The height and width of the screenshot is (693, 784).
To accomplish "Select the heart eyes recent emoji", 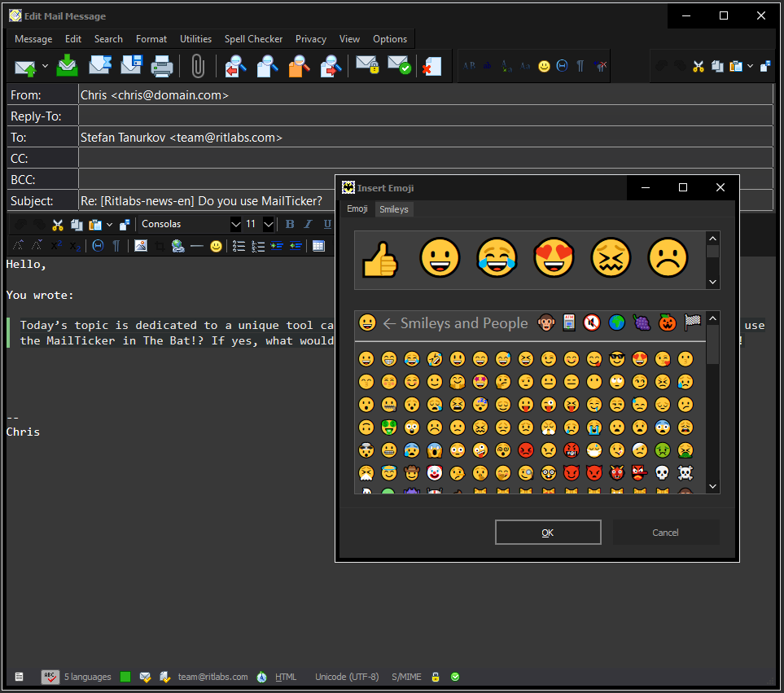I will click(554, 257).
